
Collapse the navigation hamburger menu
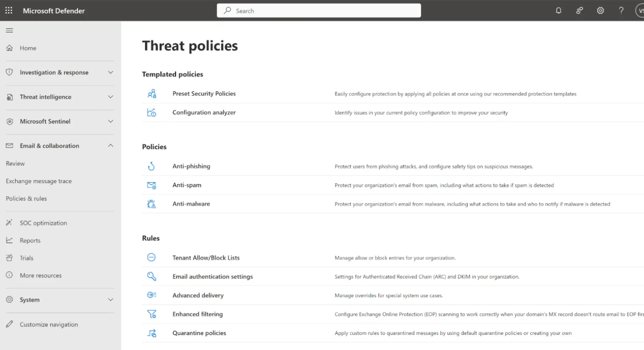(x=9, y=30)
